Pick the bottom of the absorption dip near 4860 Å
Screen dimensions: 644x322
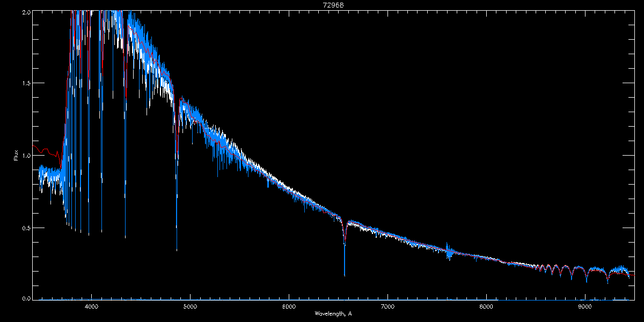click(177, 250)
